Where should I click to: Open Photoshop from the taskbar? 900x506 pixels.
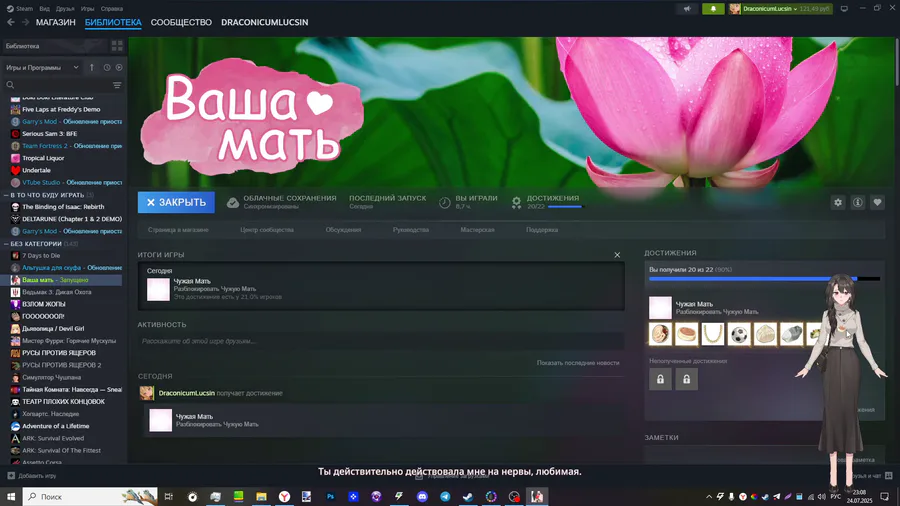point(330,496)
